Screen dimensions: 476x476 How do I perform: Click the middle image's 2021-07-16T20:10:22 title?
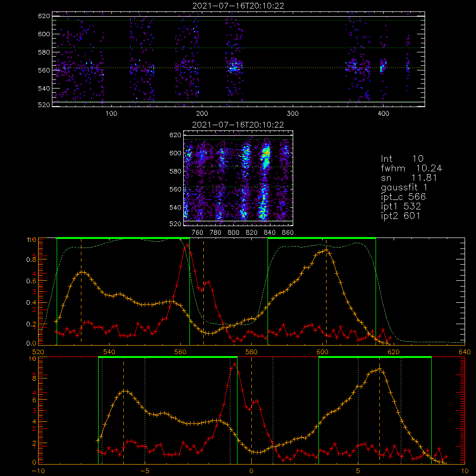point(238,125)
